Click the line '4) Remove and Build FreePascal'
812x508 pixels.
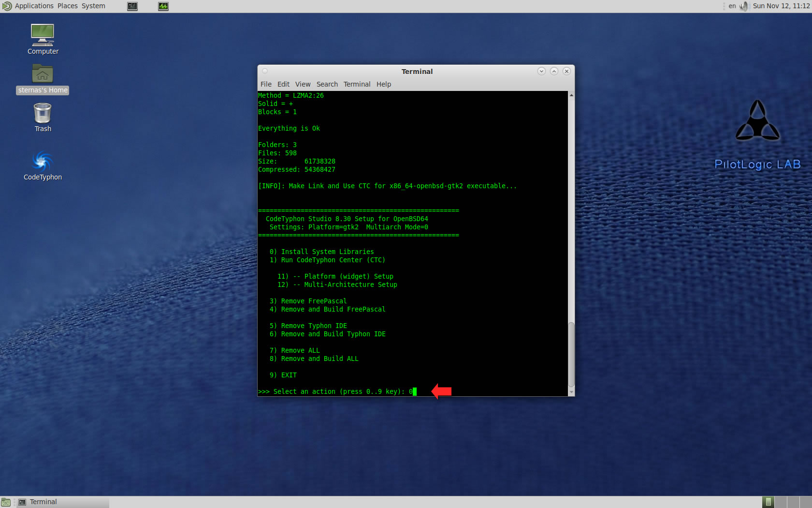tap(328, 309)
